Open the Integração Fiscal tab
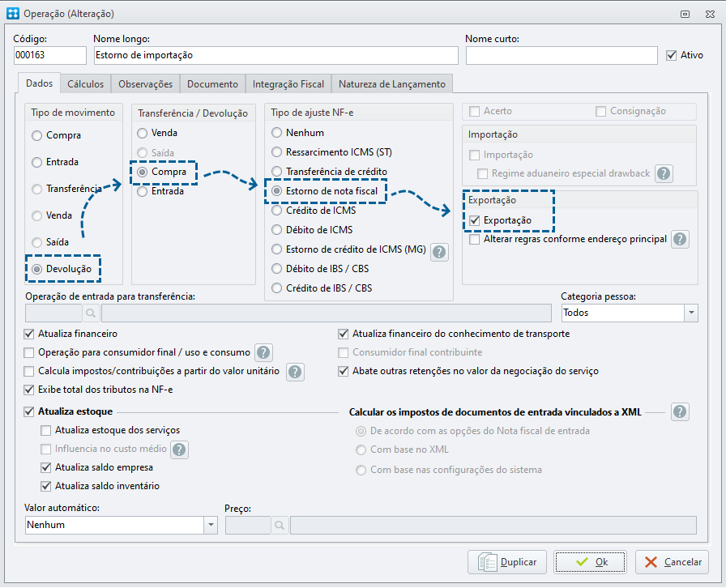Screen dimensions: 726x588 [288, 84]
